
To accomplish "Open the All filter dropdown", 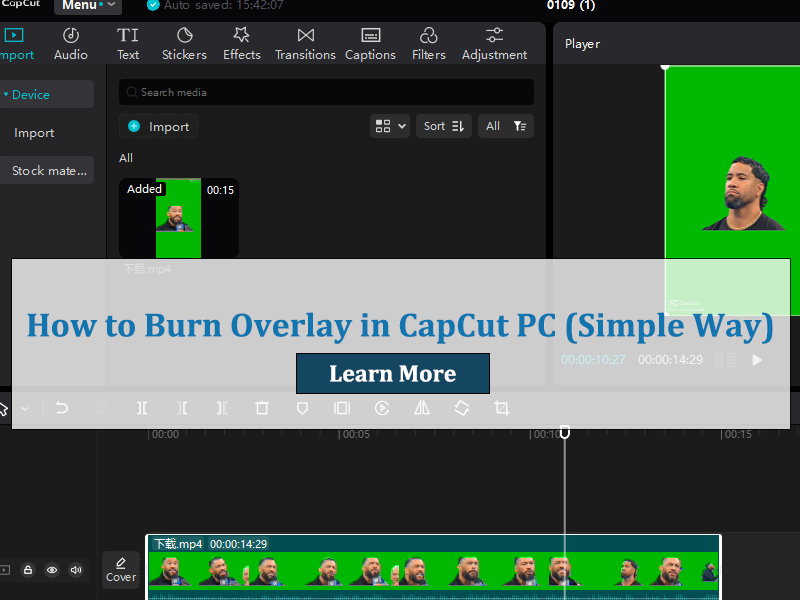I will click(x=505, y=126).
